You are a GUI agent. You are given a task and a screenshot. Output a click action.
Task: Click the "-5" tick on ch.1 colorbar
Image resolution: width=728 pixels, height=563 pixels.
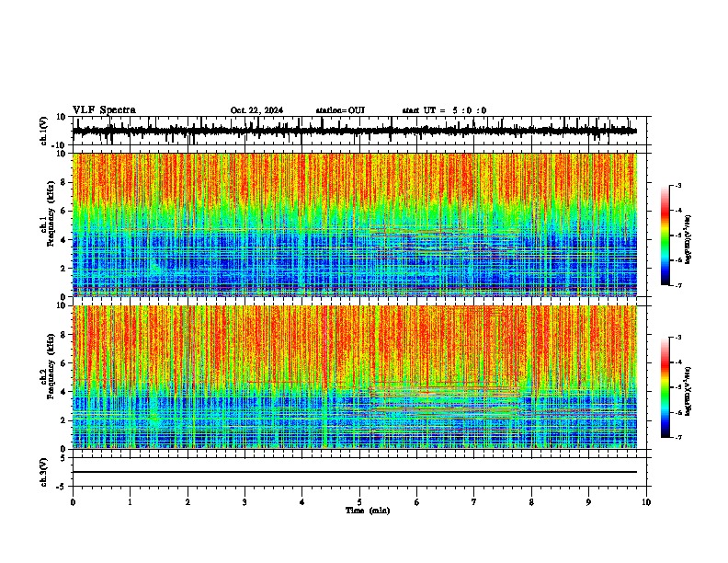[x=677, y=236]
